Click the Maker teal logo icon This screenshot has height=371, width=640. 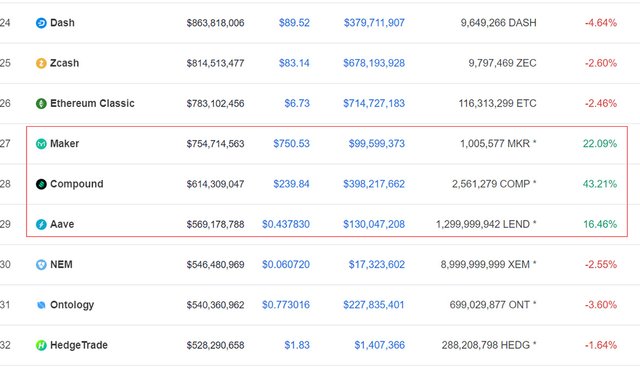41,144
